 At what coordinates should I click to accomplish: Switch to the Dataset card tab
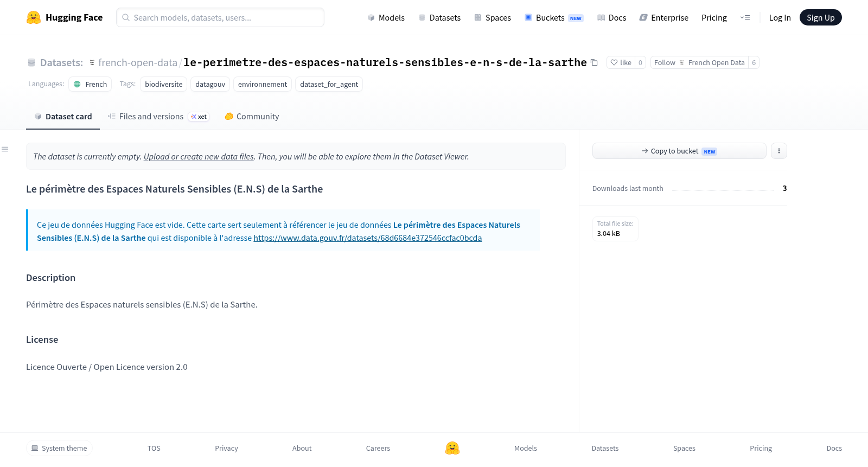tap(63, 116)
